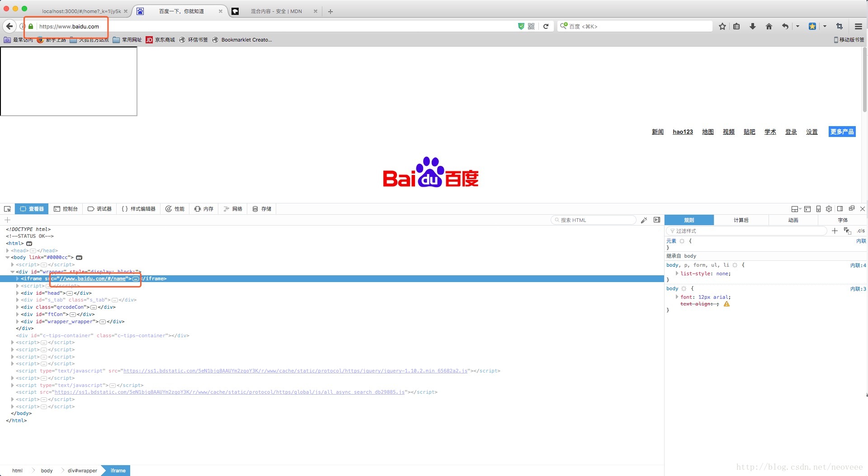The width and height of the screenshot is (868, 476).
Task: Focus the 过滤样式 filter styles field
Action: tap(746, 231)
